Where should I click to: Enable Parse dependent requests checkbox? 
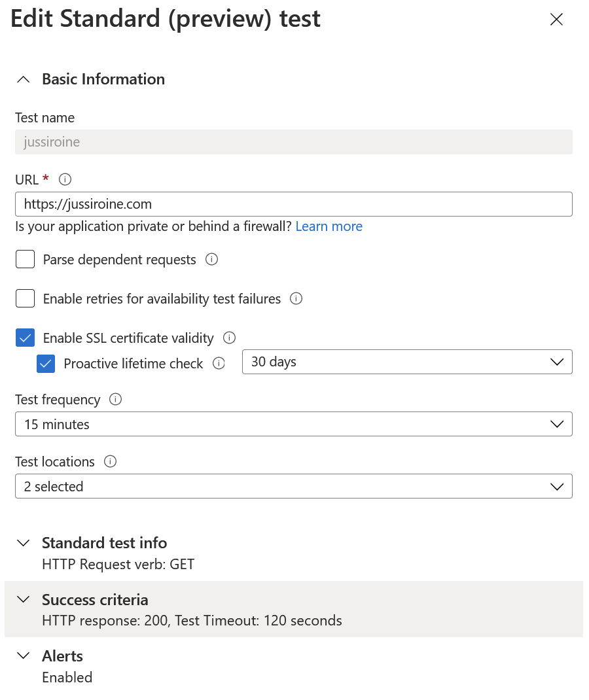coord(25,259)
